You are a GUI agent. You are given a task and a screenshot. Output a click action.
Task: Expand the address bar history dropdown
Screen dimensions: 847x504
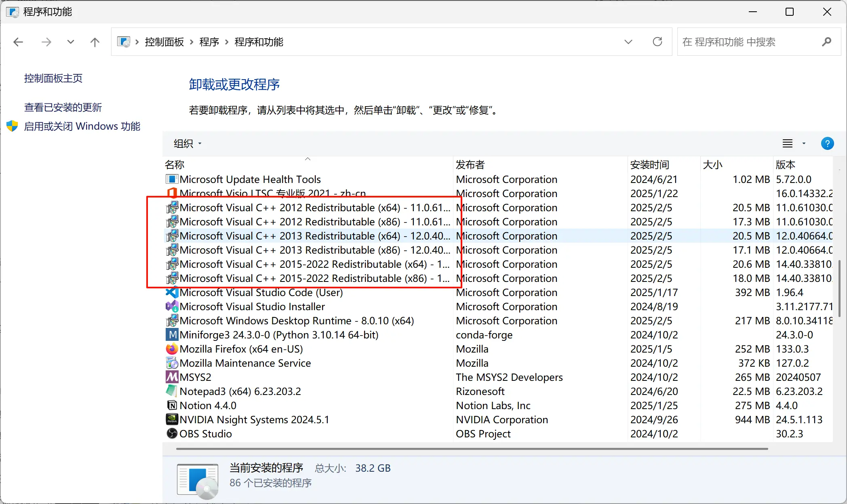628,42
